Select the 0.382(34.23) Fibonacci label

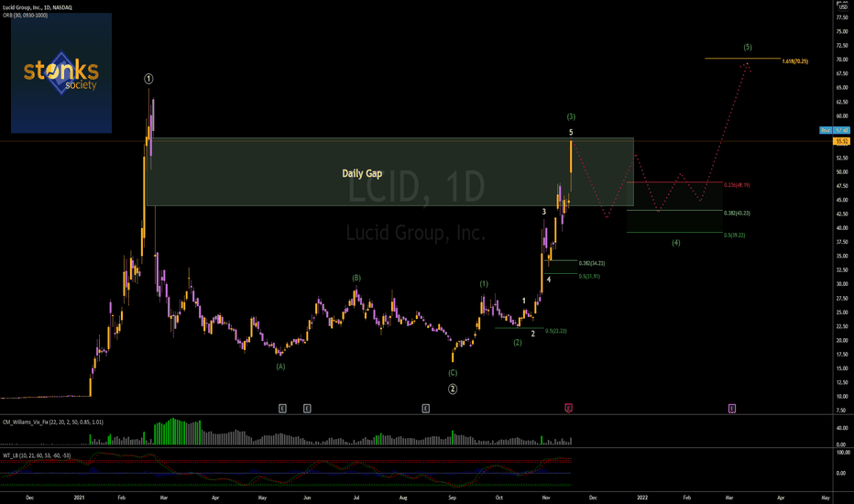tap(592, 263)
